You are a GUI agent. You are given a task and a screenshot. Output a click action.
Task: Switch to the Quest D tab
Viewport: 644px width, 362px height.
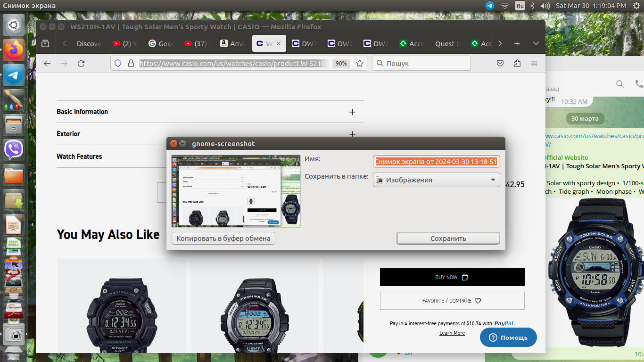click(448, 43)
